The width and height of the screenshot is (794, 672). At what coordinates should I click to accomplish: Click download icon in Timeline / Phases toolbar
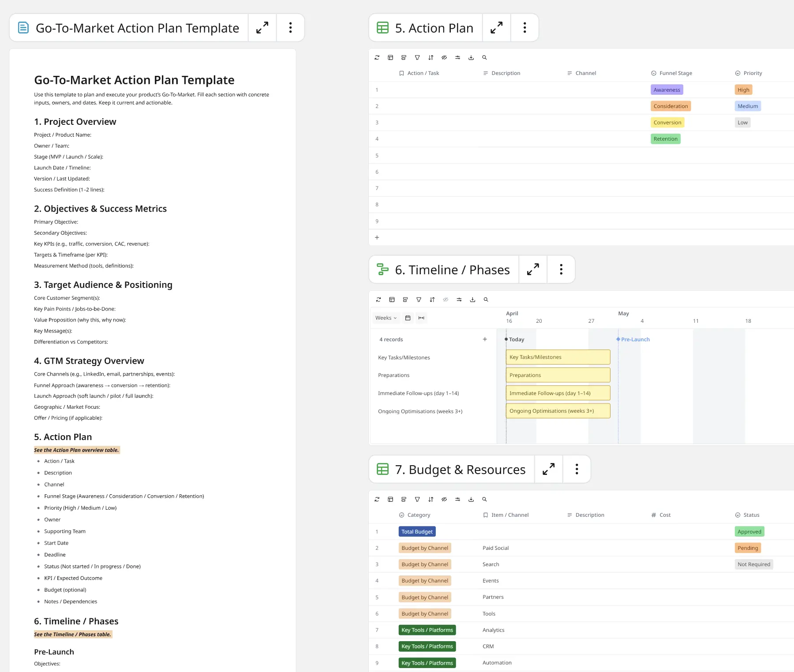tap(472, 300)
